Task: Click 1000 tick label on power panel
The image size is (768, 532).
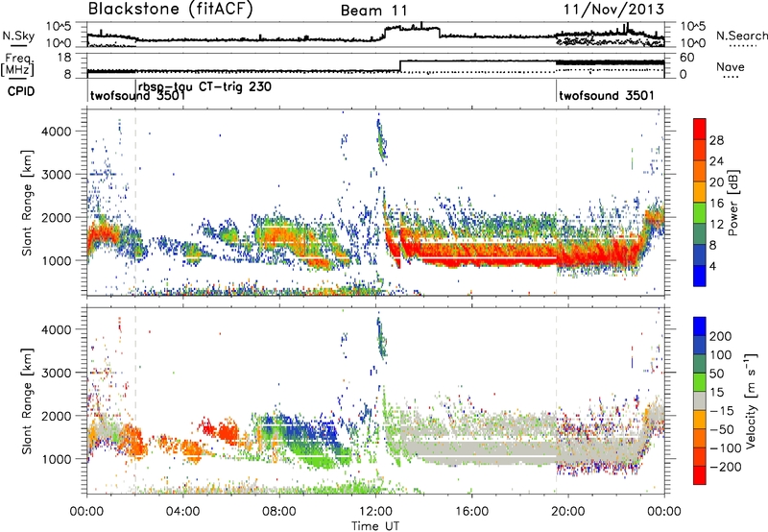Action: tap(56, 260)
